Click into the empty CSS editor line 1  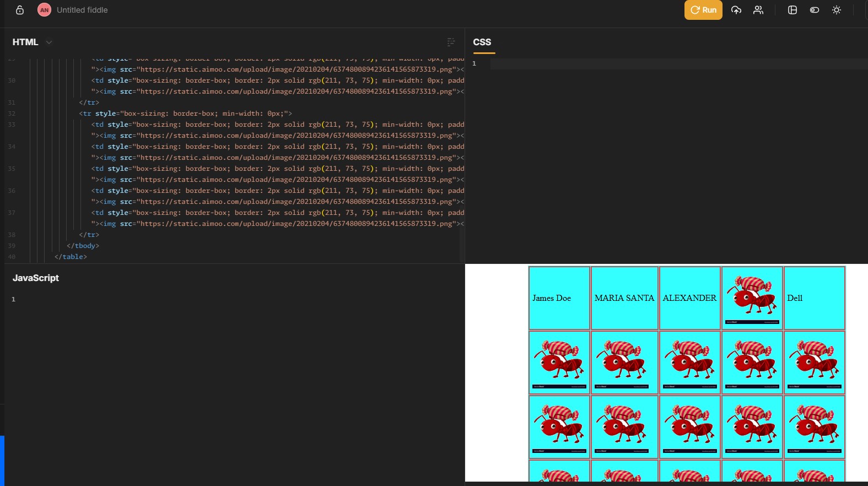[678, 63]
